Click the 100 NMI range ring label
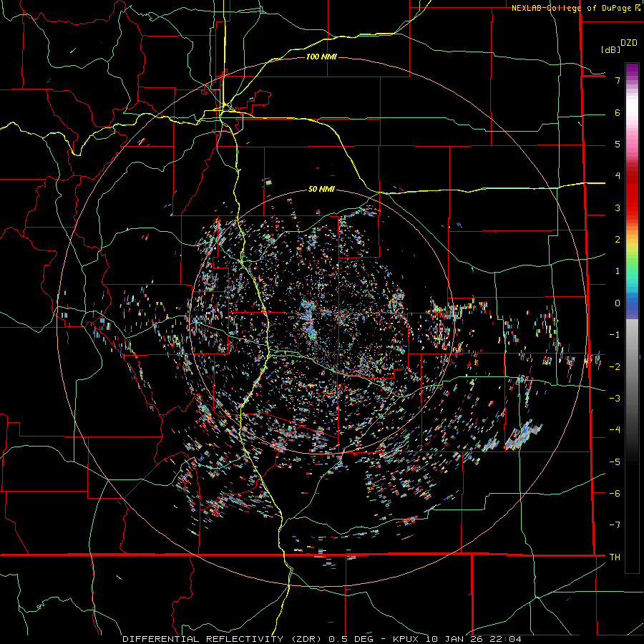 click(x=321, y=57)
